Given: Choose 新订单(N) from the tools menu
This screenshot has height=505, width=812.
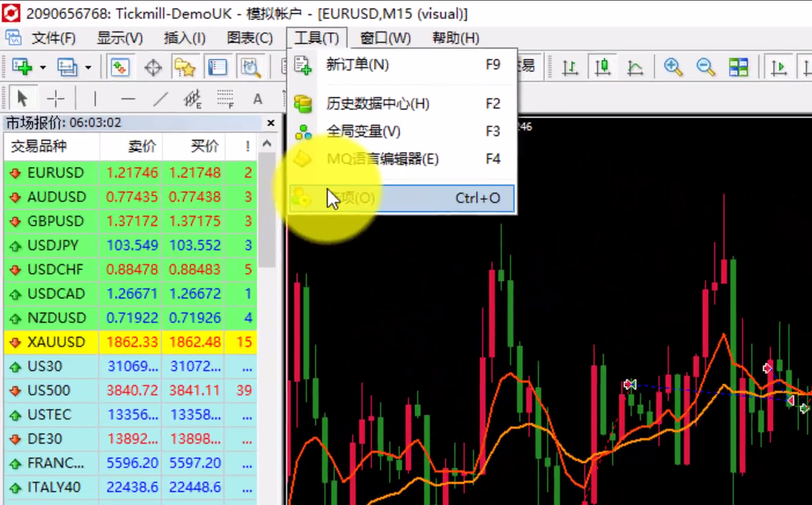Looking at the screenshot, I should click(402, 65).
